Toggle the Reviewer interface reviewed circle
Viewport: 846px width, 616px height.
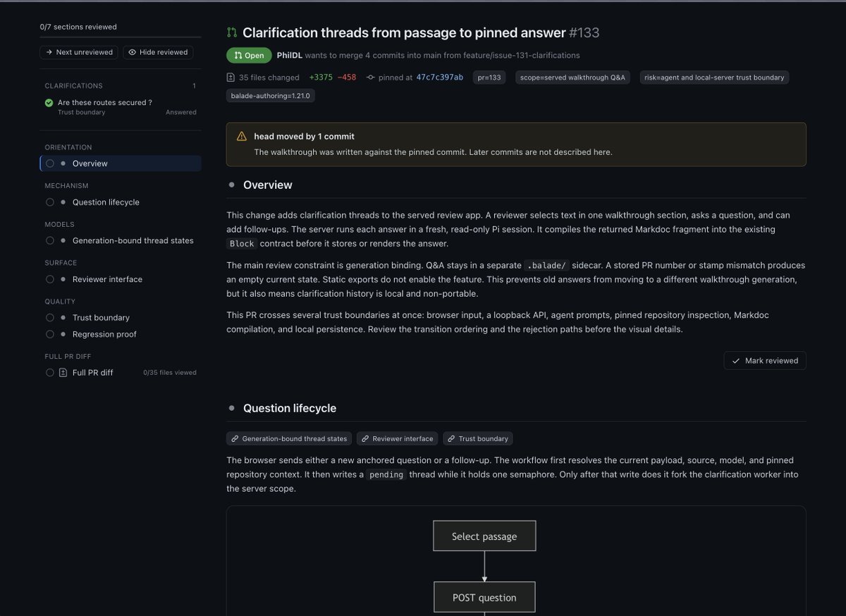point(50,279)
